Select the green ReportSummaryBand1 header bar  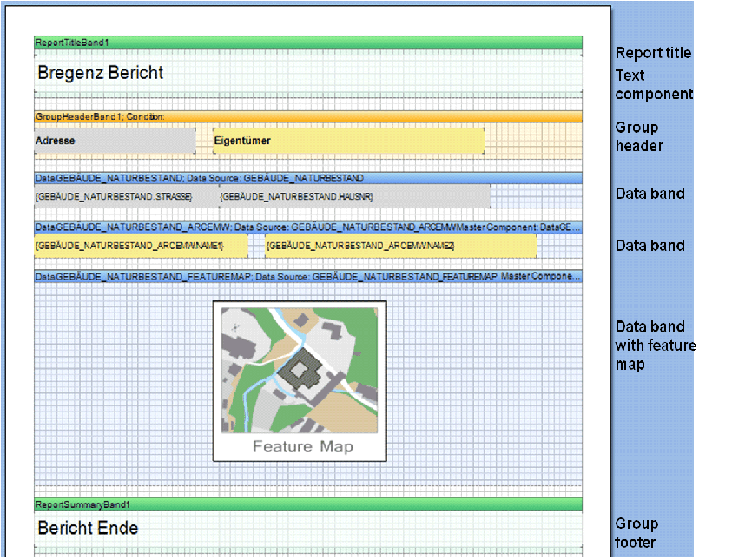point(307,504)
